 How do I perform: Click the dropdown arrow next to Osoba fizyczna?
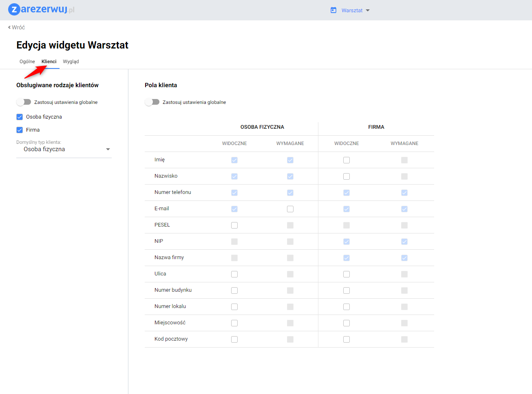pyautogui.click(x=108, y=150)
